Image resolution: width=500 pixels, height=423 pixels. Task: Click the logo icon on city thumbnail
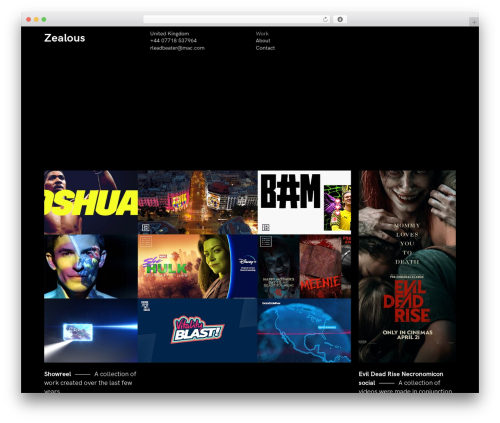145,228
